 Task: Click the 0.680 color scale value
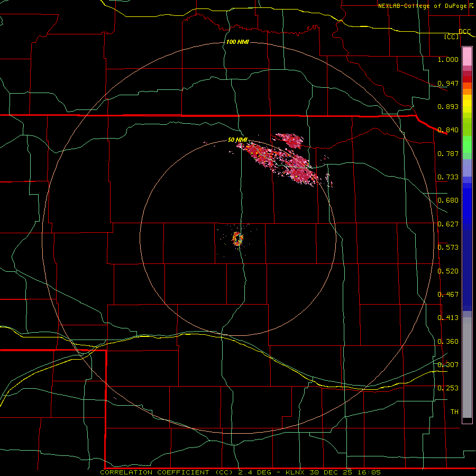[448, 200]
